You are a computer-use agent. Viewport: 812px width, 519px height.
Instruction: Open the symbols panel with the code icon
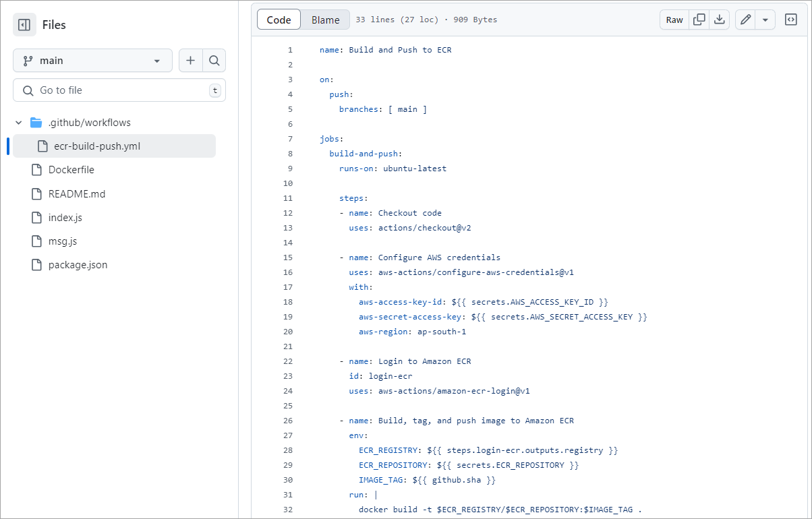pos(790,20)
